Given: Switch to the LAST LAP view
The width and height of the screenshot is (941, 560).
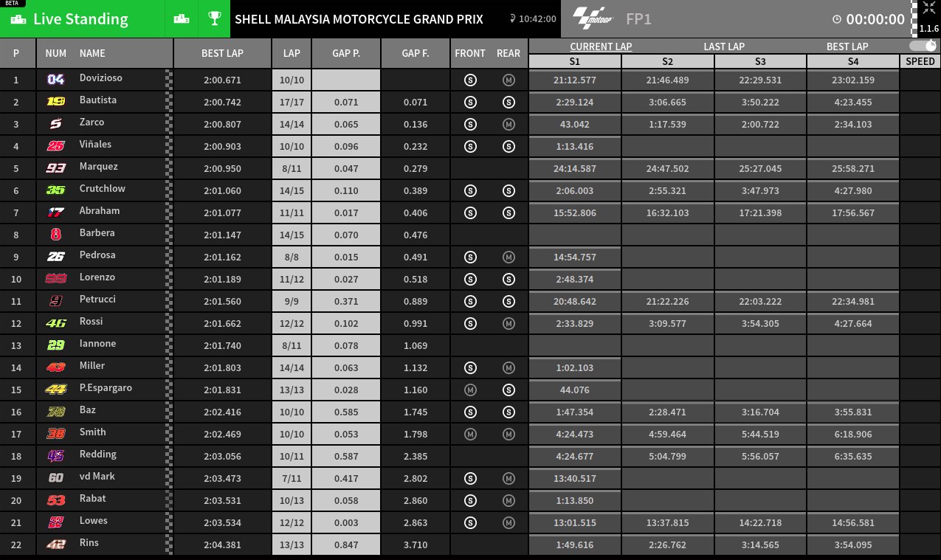Looking at the screenshot, I should coord(724,46).
